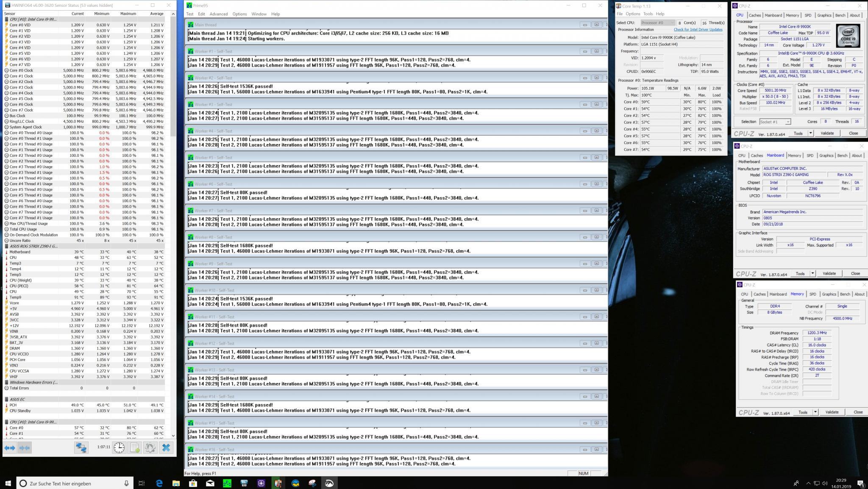Open Select CPU Processor #0 dropdown
Screen dimensions: 868x489
(x=657, y=22)
